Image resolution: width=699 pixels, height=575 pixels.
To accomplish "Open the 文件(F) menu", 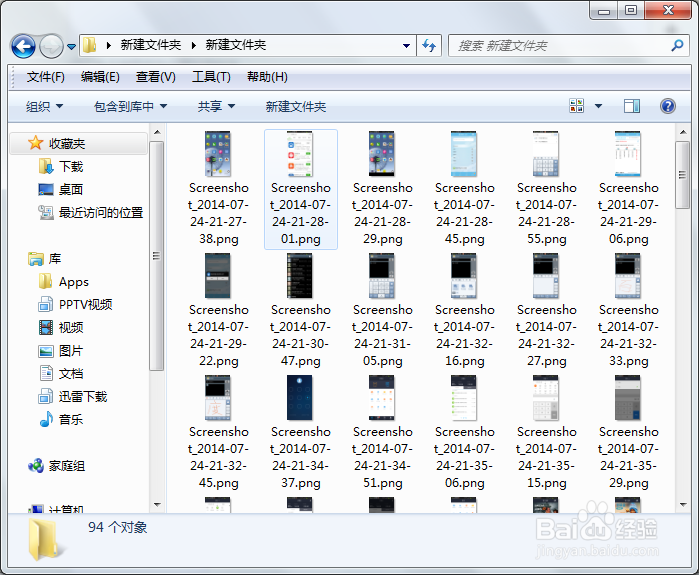I will 45,77.
